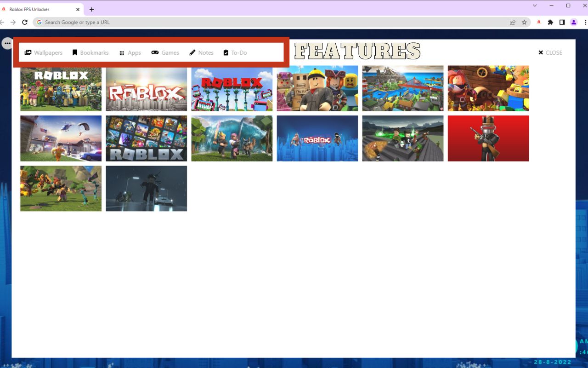588x368 pixels.
Task: Pick the helicopter and parachute wallpaper
Action: [x=61, y=138]
